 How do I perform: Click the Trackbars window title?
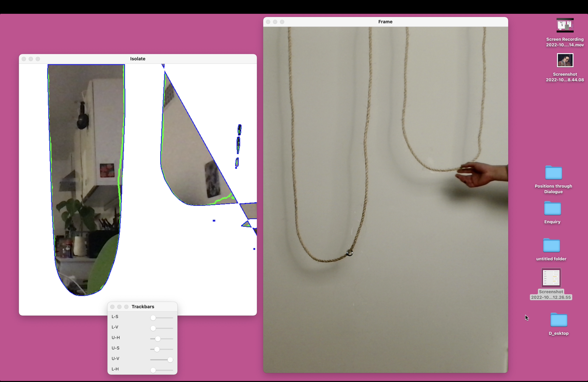click(143, 307)
